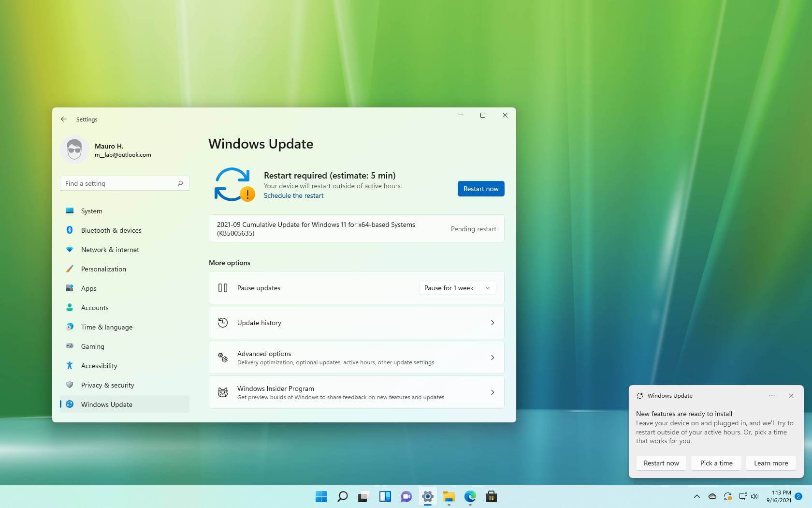
Task: Open more options on the Windows Update notification
Action: (772, 396)
